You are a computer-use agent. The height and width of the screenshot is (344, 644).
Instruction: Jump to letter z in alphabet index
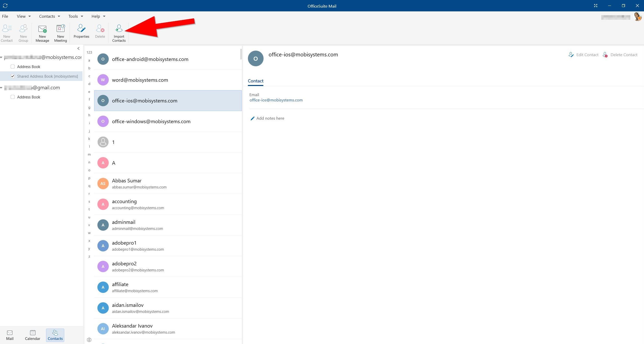[89, 256]
